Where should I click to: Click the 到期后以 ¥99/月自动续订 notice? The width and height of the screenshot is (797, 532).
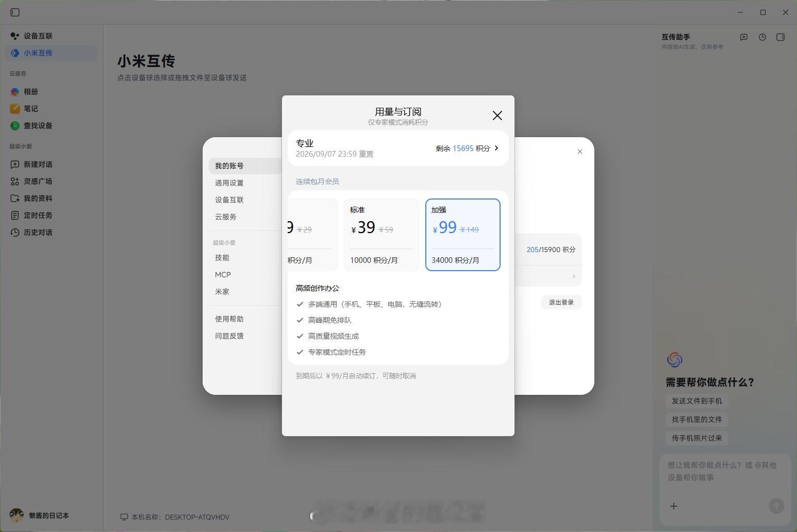click(356, 376)
